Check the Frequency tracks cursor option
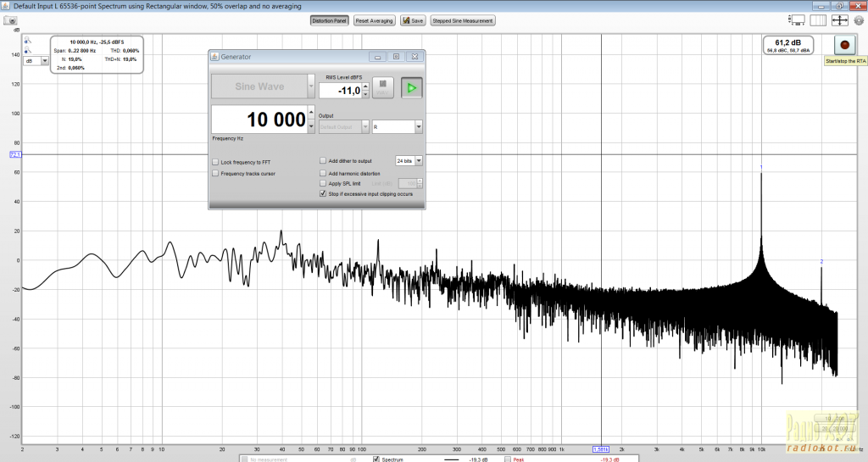Screen dimensions: 868x462 (x=215, y=173)
